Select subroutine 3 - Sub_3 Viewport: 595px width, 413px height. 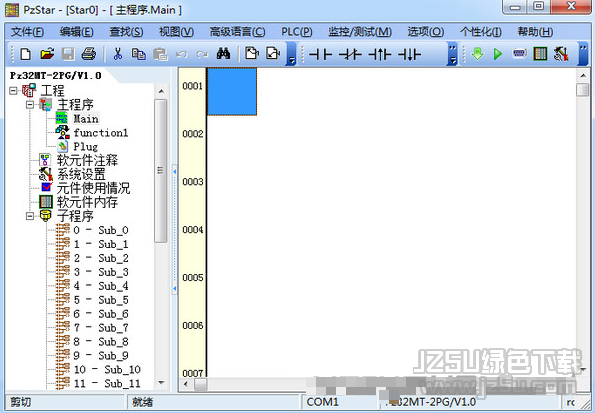[101, 272]
